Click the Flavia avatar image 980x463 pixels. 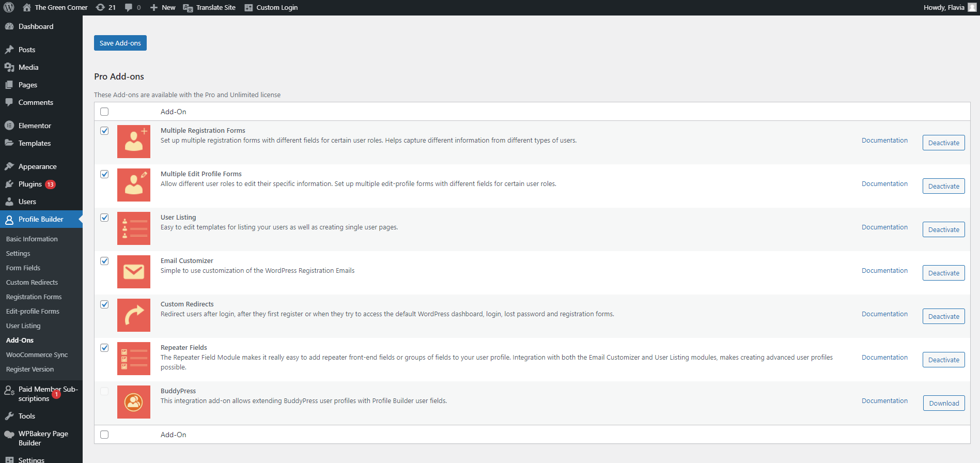tap(972, 7)
